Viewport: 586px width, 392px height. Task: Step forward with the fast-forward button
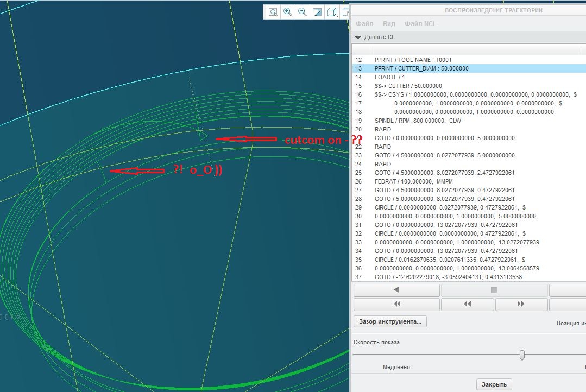point(521,304)
